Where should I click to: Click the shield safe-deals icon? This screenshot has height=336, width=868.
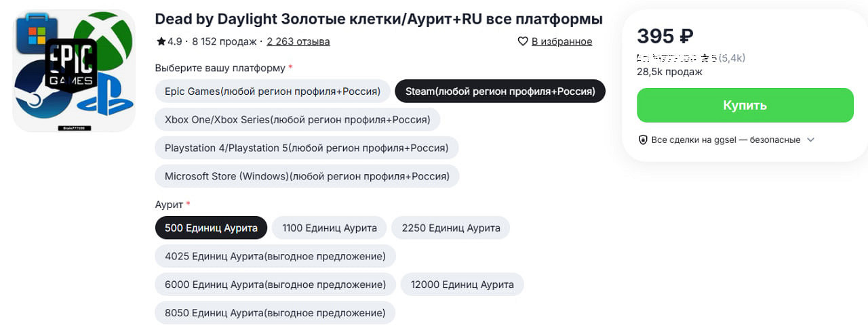[x=644, y=140]
